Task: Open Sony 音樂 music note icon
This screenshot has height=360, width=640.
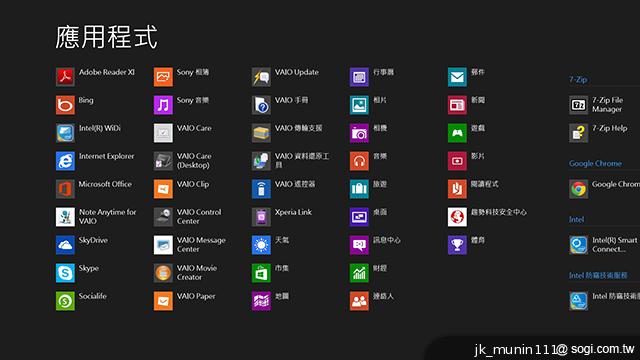Action: 163,105
